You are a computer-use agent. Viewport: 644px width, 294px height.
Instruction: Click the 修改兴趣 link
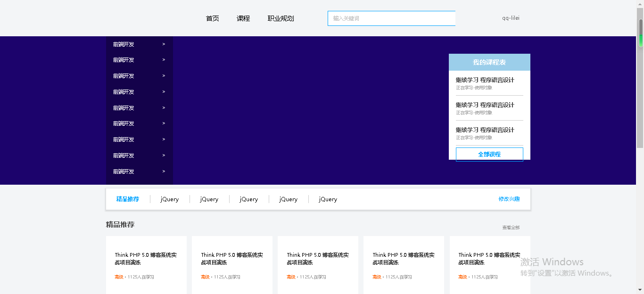(x=509, y=199)
